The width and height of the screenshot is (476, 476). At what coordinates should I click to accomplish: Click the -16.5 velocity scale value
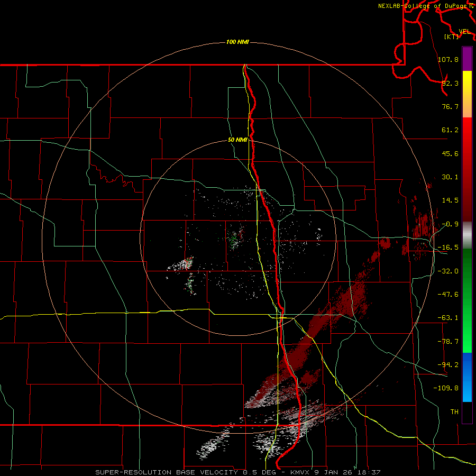pyautogui.click(x=448, y=247)
